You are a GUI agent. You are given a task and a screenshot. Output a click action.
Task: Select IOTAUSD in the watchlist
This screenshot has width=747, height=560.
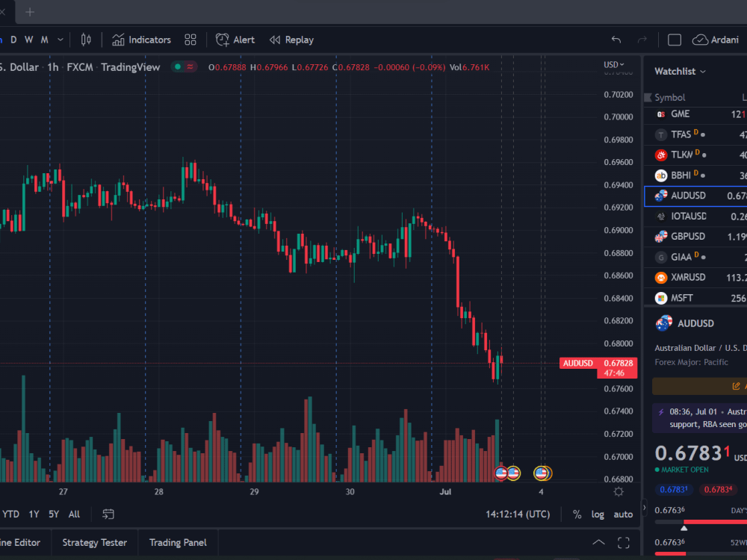(x=695, y=217)
